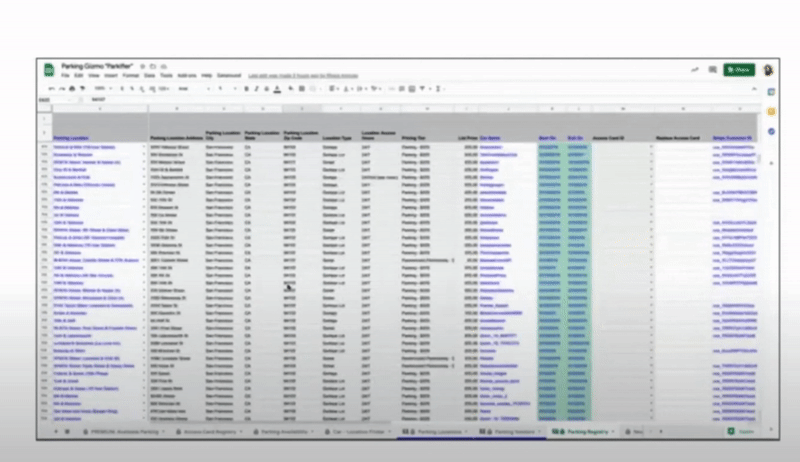800x462 pixels.
Task: Open the Data menu
Action: (149, 75)
